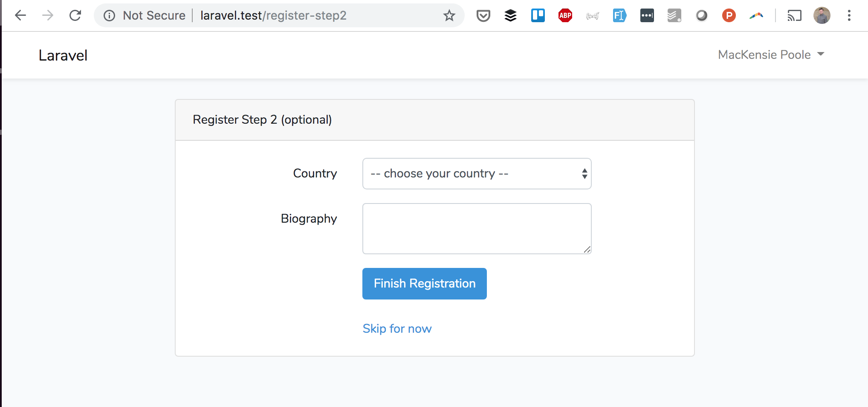Click the Finish Registration button

[424, 283]
